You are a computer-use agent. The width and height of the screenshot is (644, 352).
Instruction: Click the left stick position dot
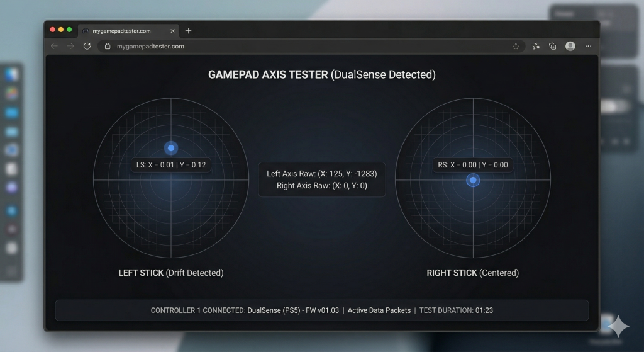[x=171, y=148]
